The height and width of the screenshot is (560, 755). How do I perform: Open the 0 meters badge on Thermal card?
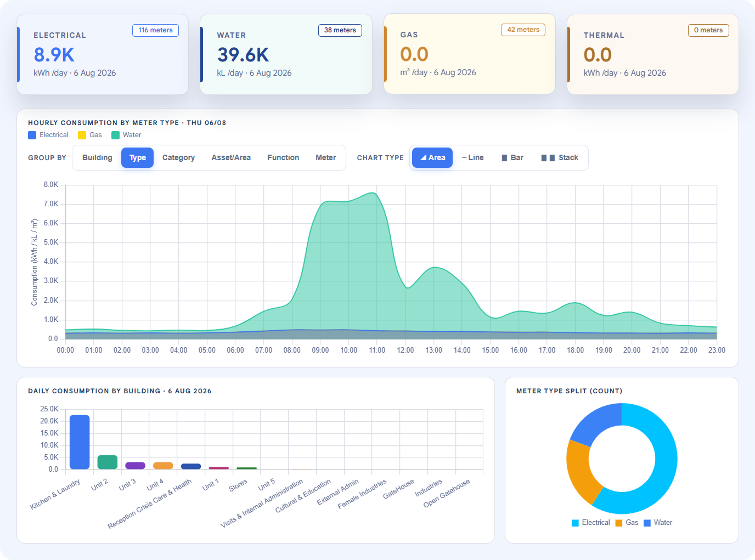[708, 30]
